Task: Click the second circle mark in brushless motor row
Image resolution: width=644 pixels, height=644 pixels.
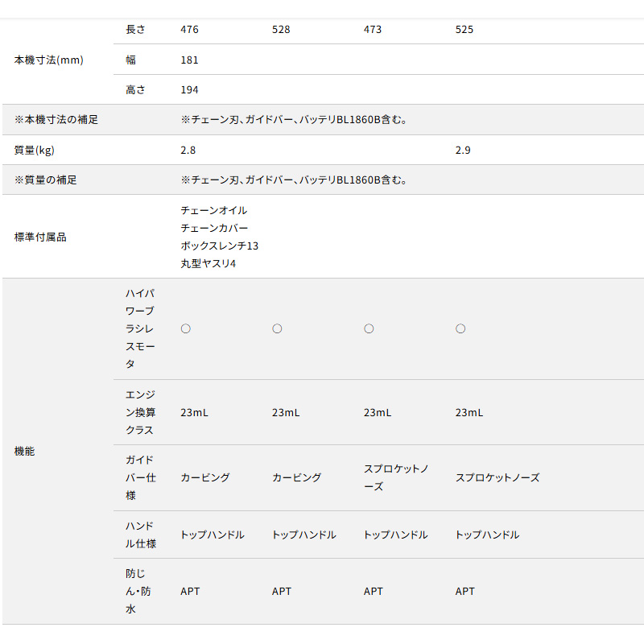Action: click(277, 328)
